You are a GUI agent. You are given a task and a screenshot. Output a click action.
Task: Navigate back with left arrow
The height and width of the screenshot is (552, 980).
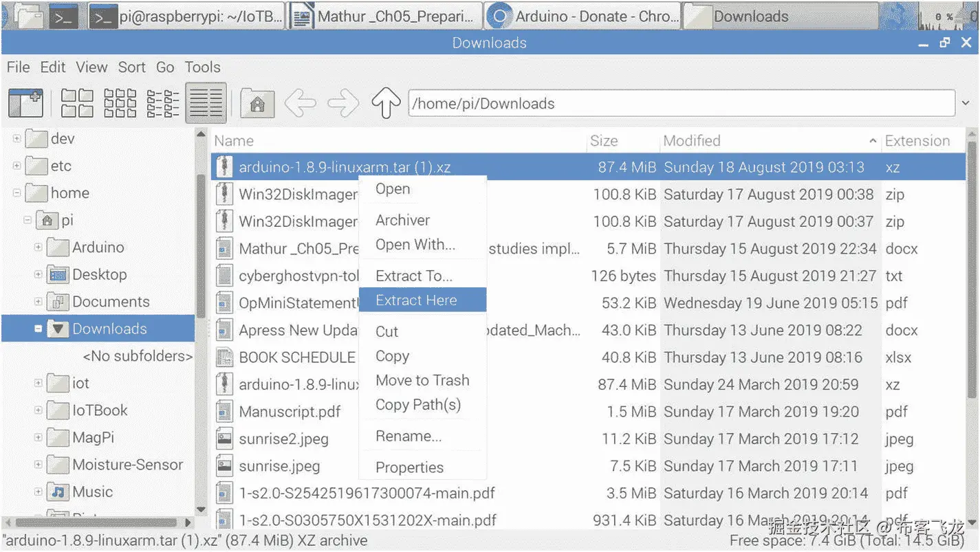tap(301, 104)
